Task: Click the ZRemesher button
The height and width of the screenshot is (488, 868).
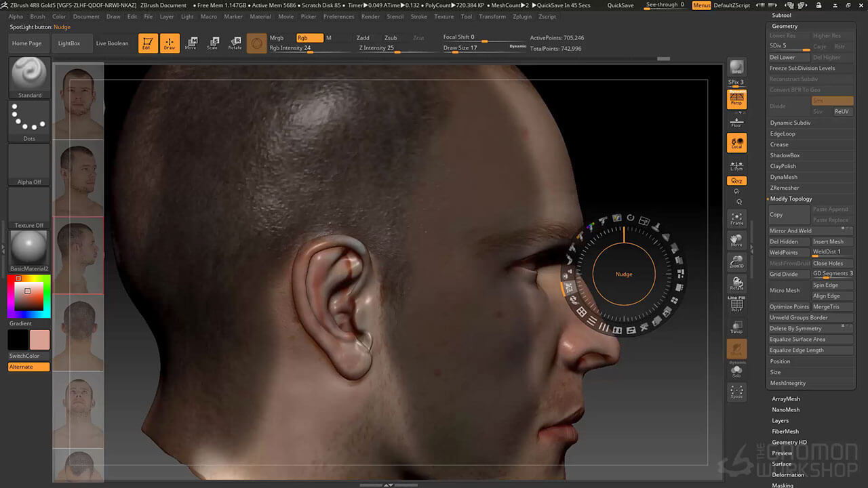Action: click(x=785, y=188)
